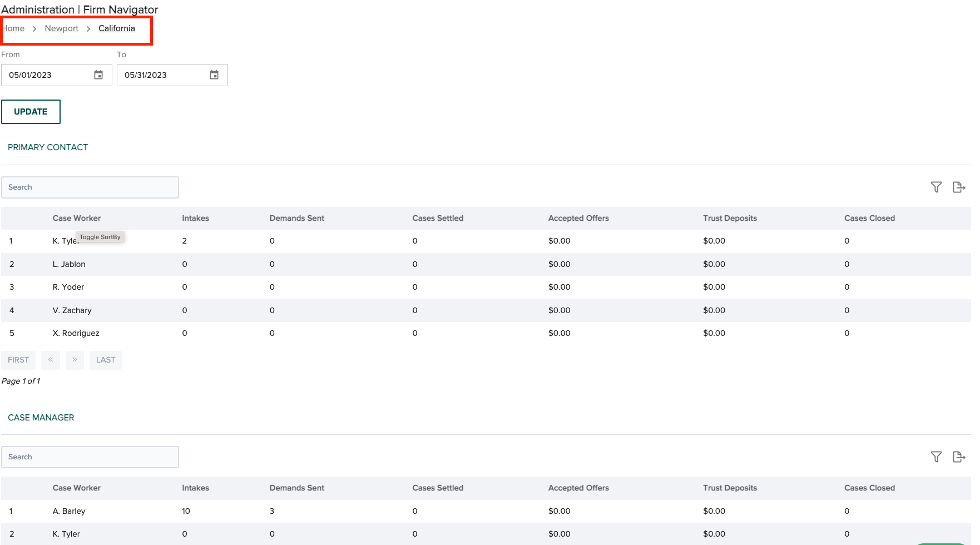The height and width of the screenshot is (545, 980).
Task: Export the Primary Contact table
Action: coord(959,187)
